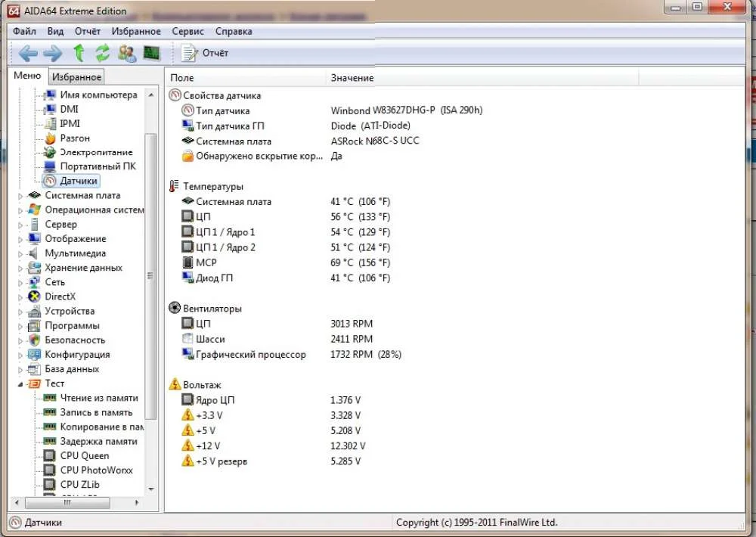Open the Справка menu
This screenshot has width=756, height=537.
(234, 31)
